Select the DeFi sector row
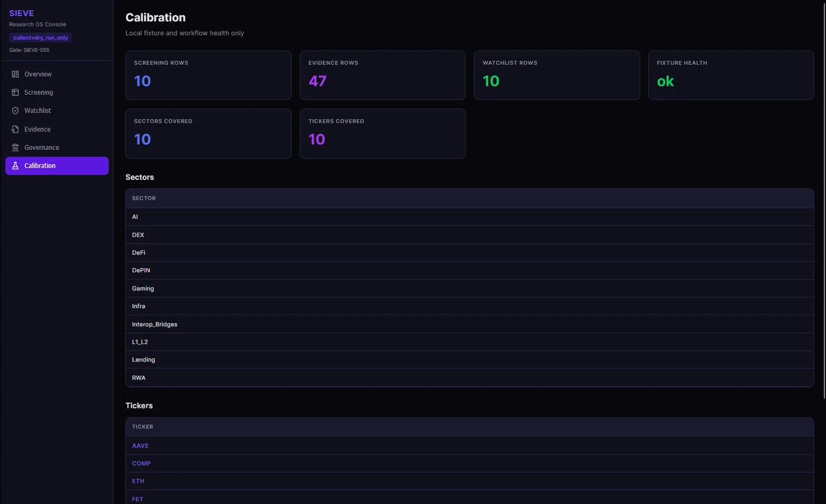The image size is (826, 504). click(x=470, y=252)
